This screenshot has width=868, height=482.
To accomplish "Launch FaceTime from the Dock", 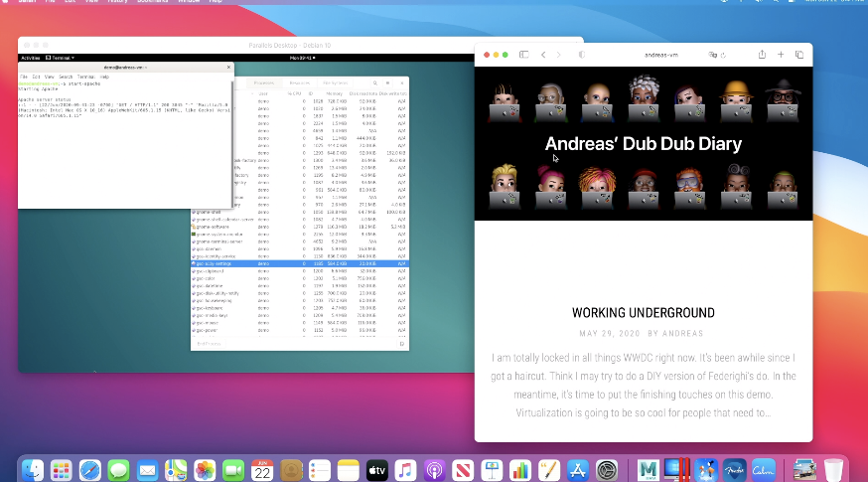I will pos(233,470).
